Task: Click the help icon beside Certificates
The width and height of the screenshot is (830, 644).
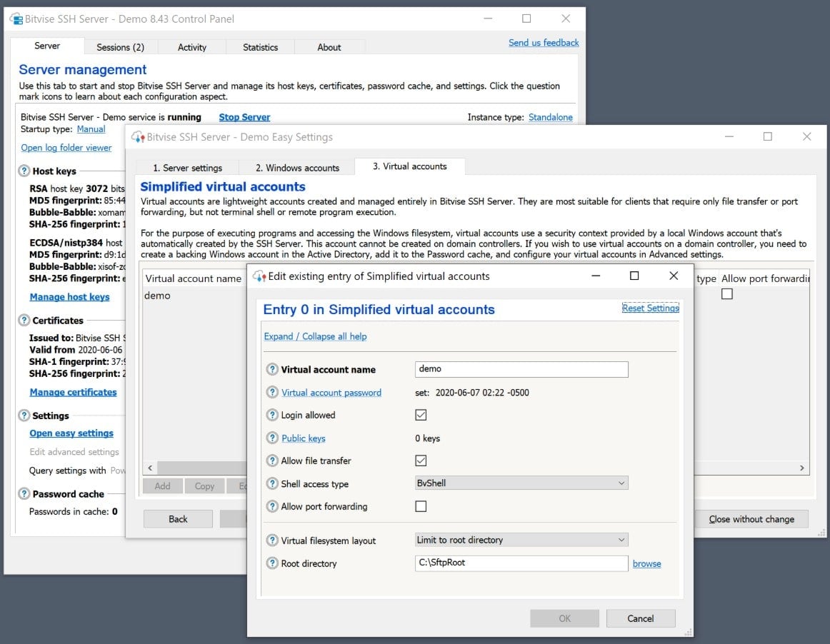Action: pyautogui.click(x=24, y=320)
